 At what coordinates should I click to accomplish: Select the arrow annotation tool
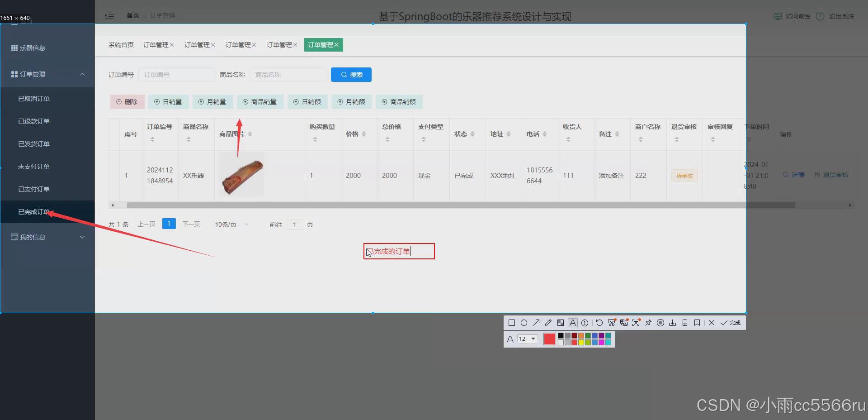pos(536,323)
